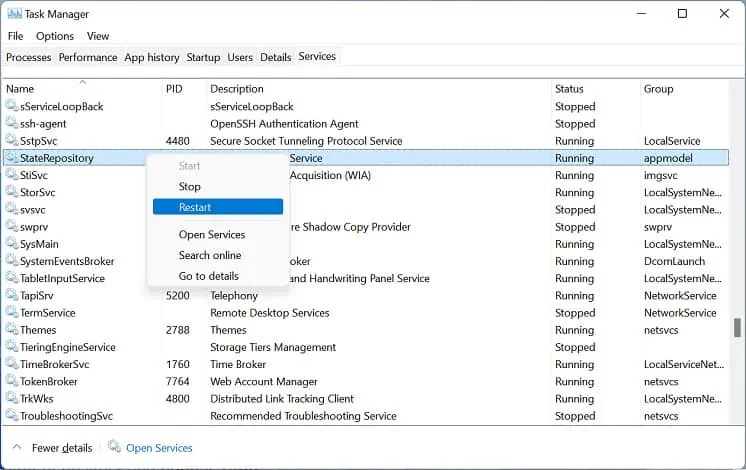Click the Fewer details button
Screen dimensions: 746x470
[62, 448]
